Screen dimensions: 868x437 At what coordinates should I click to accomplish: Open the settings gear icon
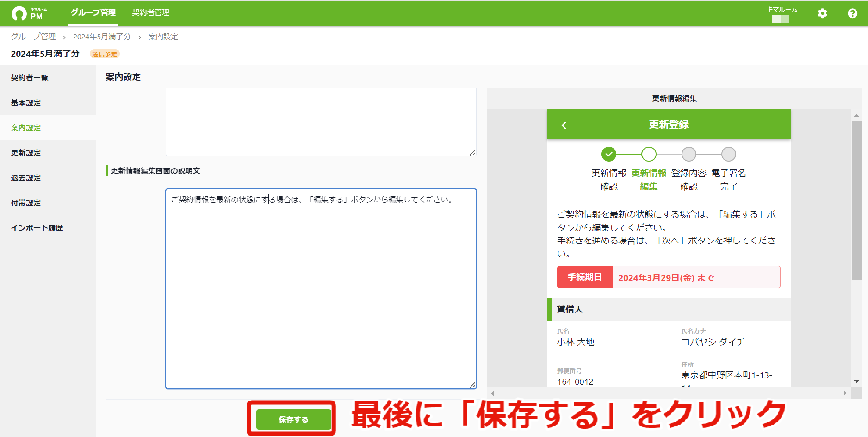pos(822,13)
